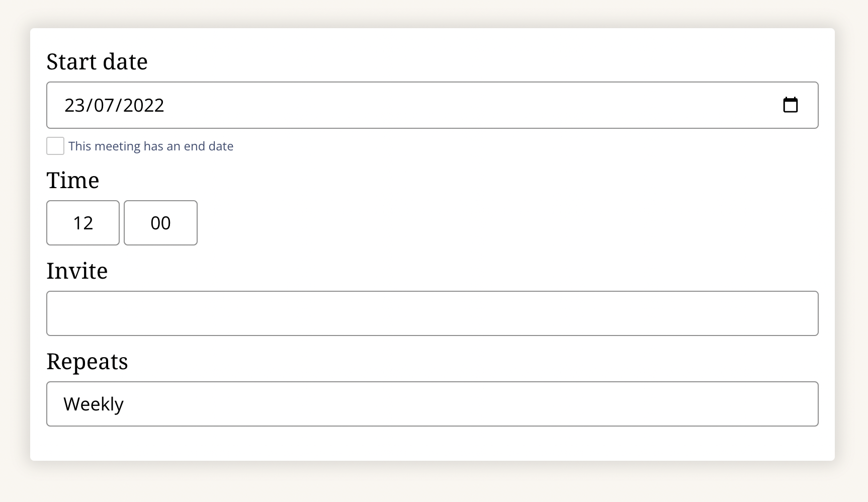
Task: Click the Time label
Action: click(x=73, y=180)
